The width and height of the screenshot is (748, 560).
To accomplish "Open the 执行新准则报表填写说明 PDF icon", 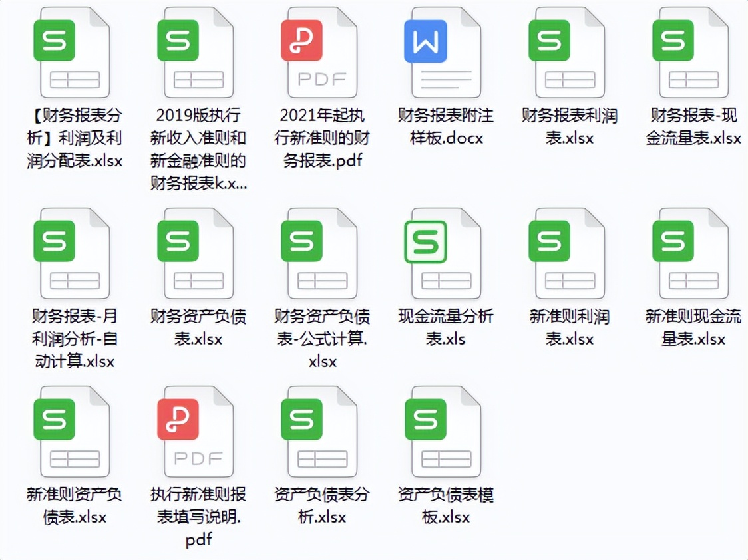I will pos(198,431).
